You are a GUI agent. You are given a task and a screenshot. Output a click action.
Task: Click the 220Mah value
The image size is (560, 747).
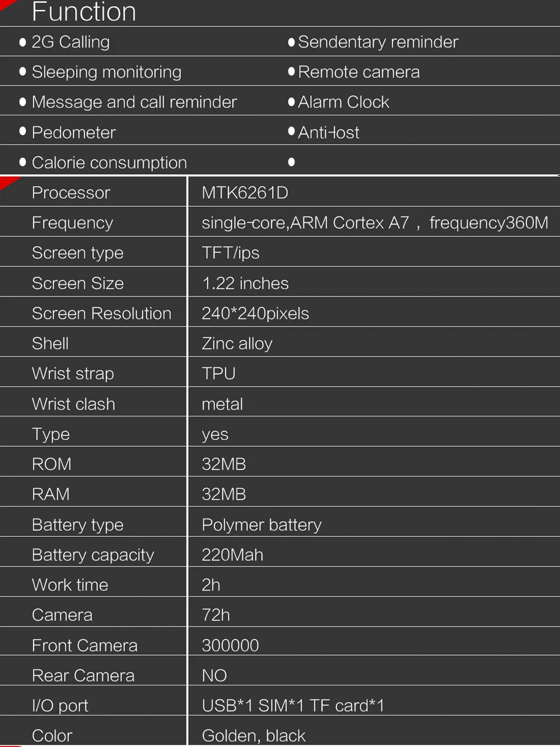(x=232, y=555)
